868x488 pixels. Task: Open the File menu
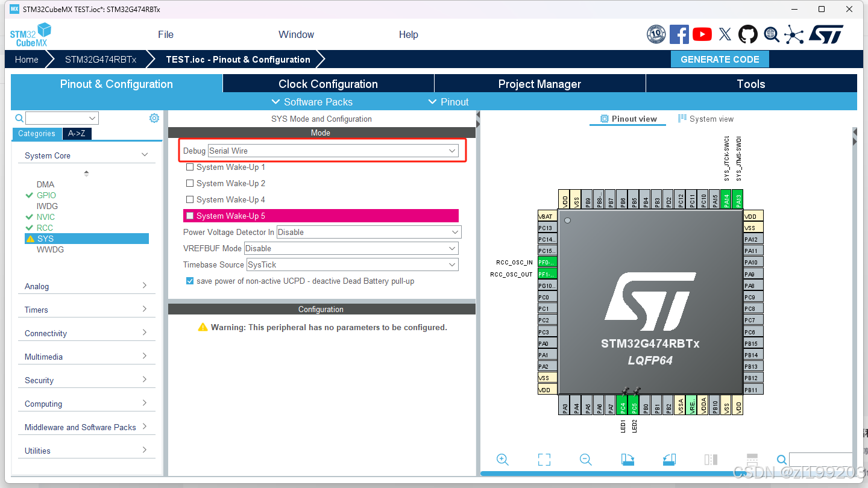point(166,34)
